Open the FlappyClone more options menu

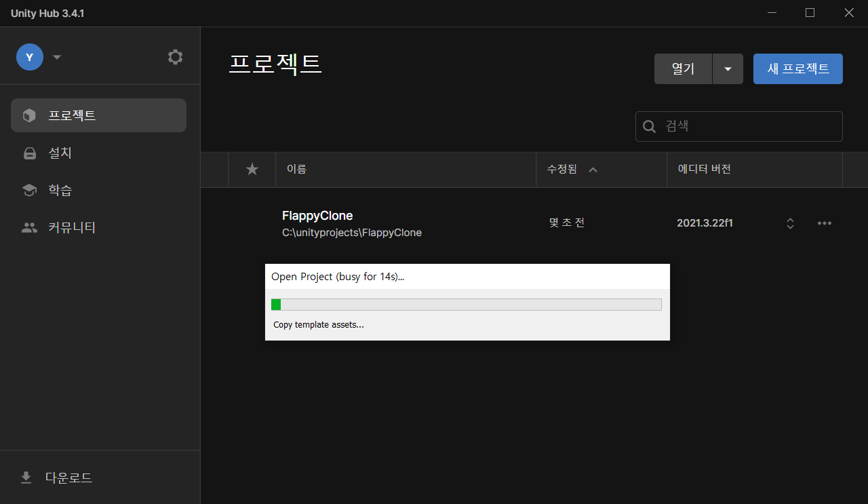(x=825, y=223)
